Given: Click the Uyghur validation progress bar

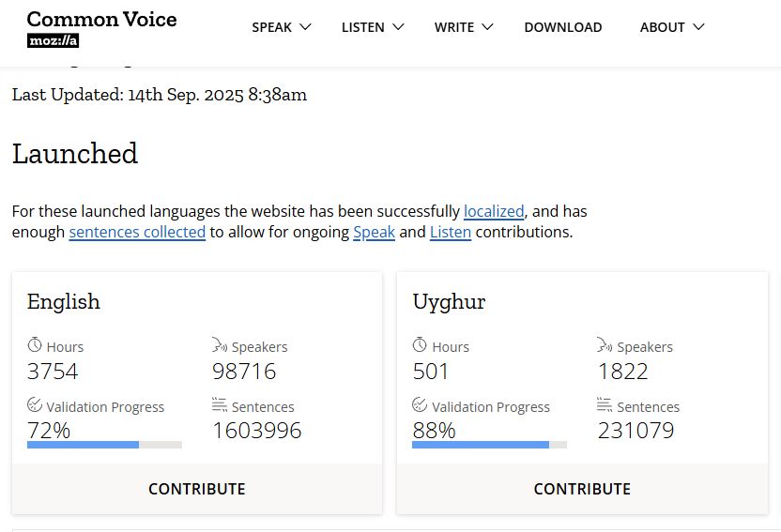Looking at the screenshot, I should click(x=489, y=445).
